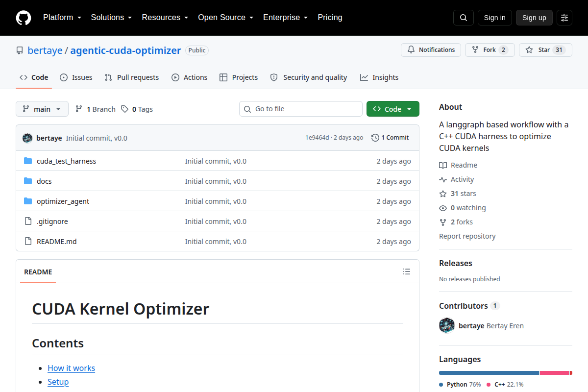The image size is (588, 392).
Task: Click bertaye avatar under Contributors
Action: (x=447, y=325)
